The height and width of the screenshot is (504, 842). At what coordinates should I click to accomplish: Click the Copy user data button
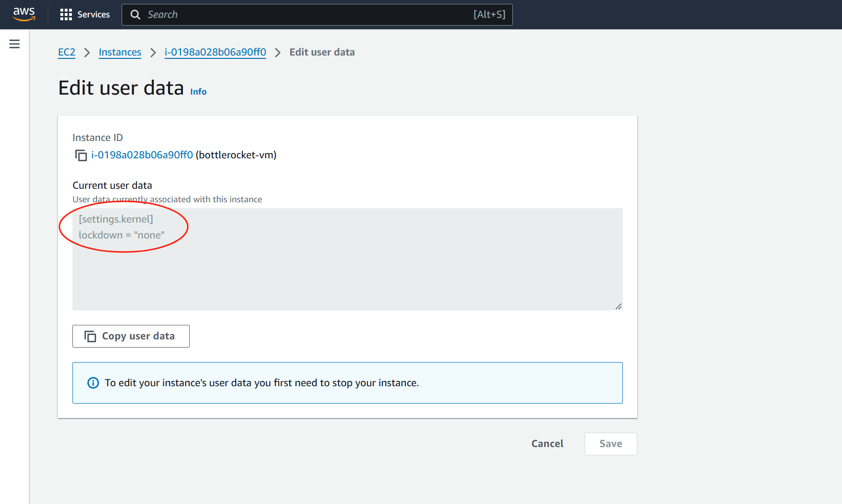tap(131, 336)
